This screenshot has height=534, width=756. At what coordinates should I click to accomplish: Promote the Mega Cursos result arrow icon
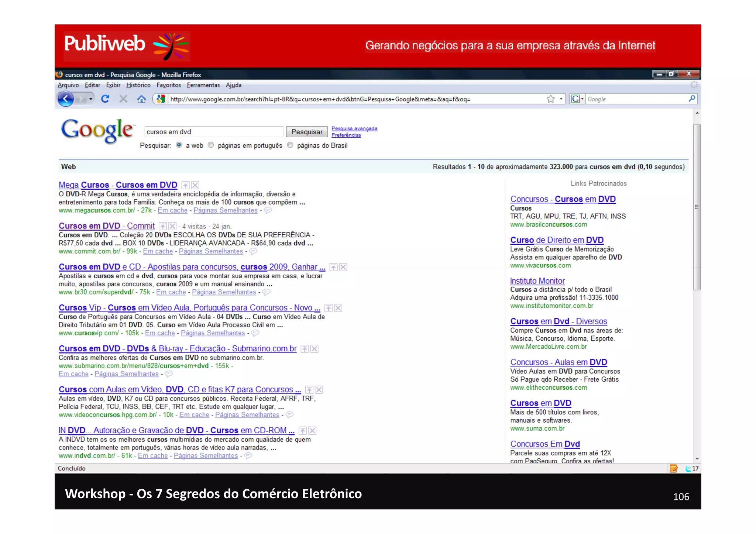(186, 185)
